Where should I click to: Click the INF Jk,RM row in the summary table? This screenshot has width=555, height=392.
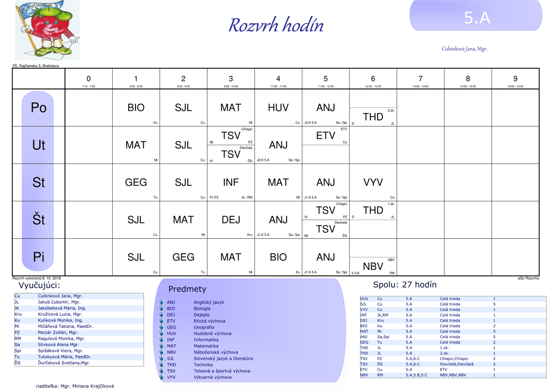[x=453, y=315]
